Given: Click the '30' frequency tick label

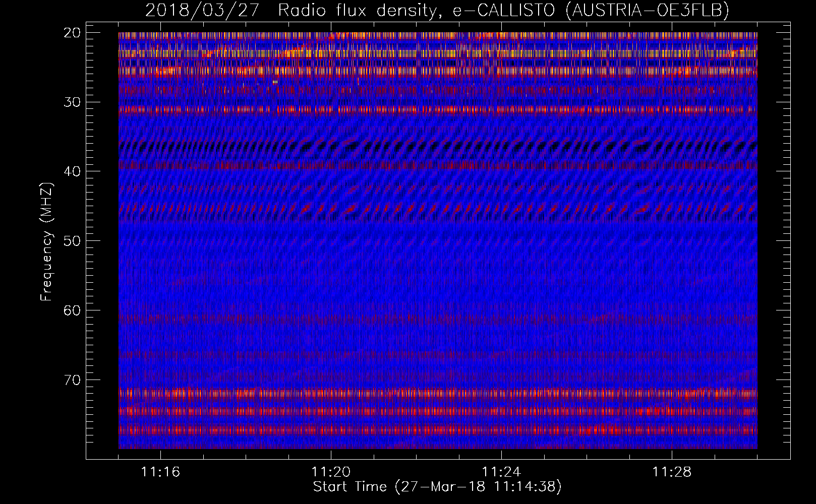Looking at the screenshot, I should [73, 102].
